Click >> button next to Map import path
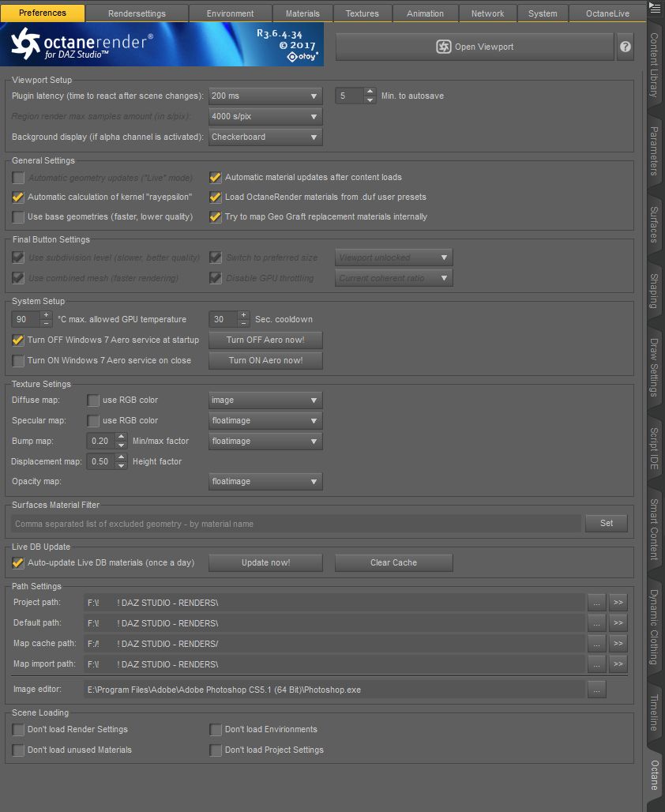 tap(618, 664)
